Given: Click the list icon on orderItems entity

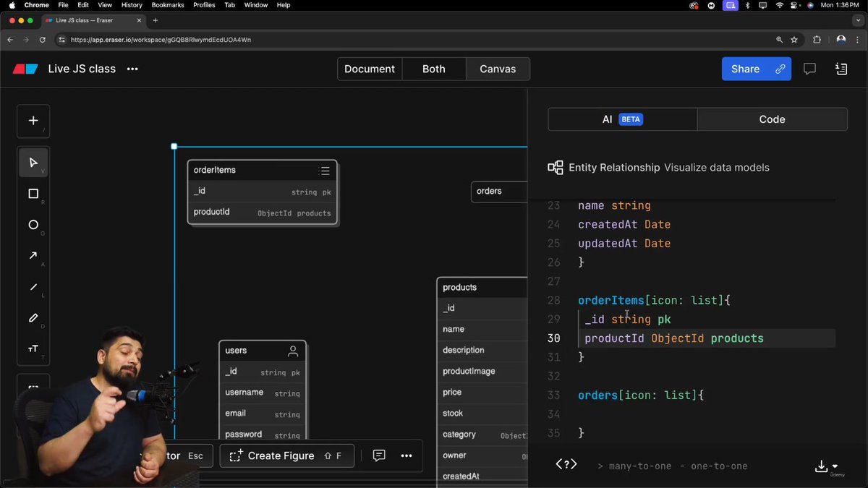Looking at the screenshot, I should pyautogui.click(x=325, y=171).
